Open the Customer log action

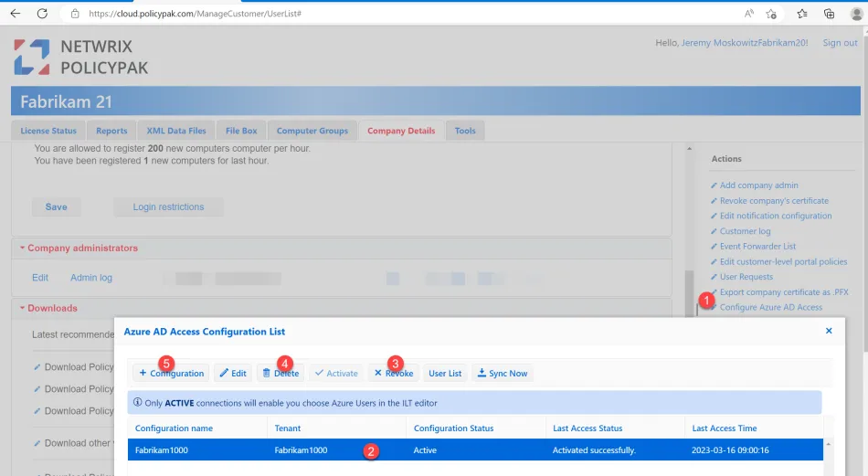(x=745, y=231)
